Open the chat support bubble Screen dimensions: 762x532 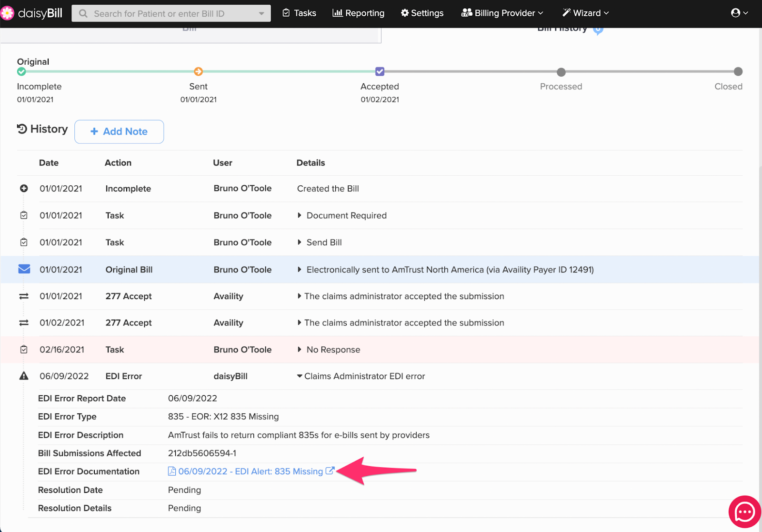point(744,512)
